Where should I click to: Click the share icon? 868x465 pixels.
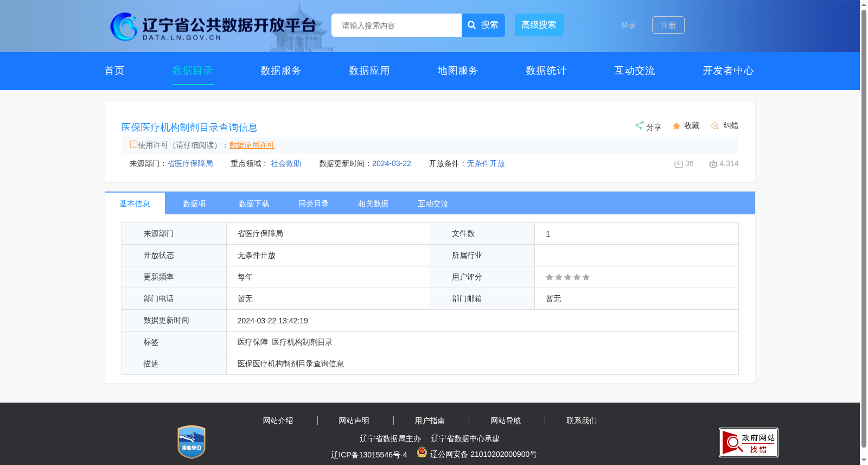(639, 125)
